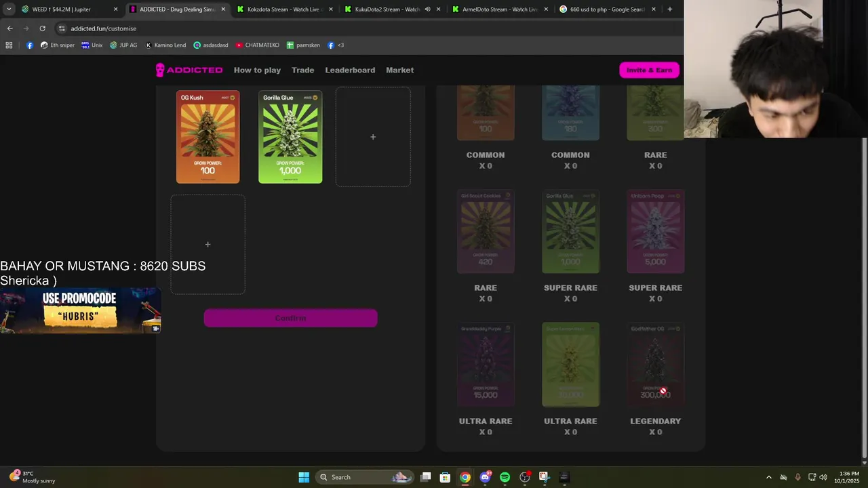Close the ADDICTED browser tab
868x488 pixels.
tap(223, 9)
